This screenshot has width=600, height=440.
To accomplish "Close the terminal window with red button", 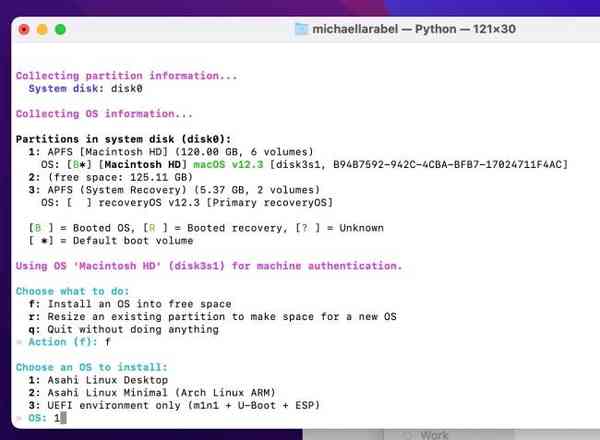I will (25, 29).
